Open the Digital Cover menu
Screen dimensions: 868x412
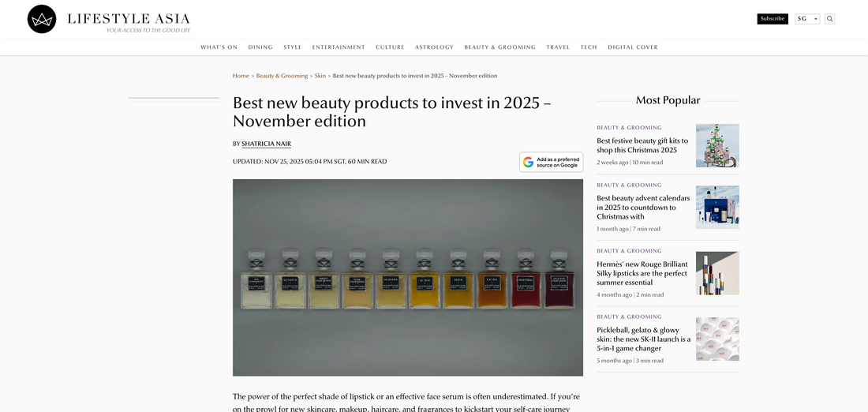(633, 47)
